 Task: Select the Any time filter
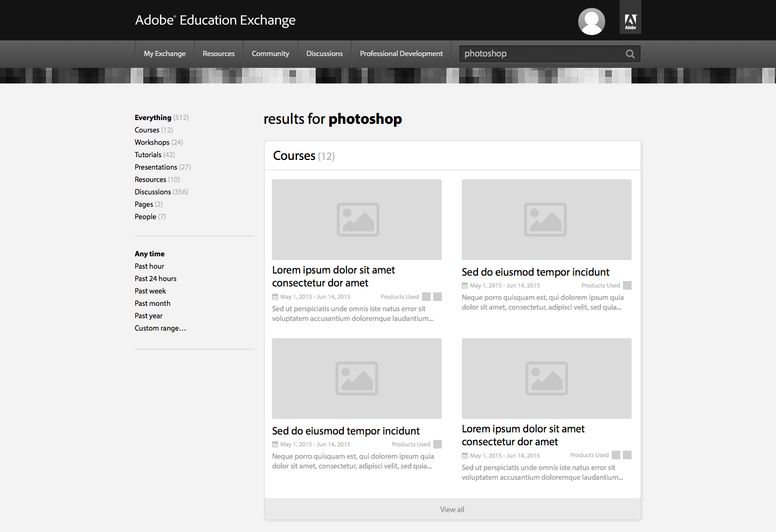pyautogui.click(x=150, y=254)
